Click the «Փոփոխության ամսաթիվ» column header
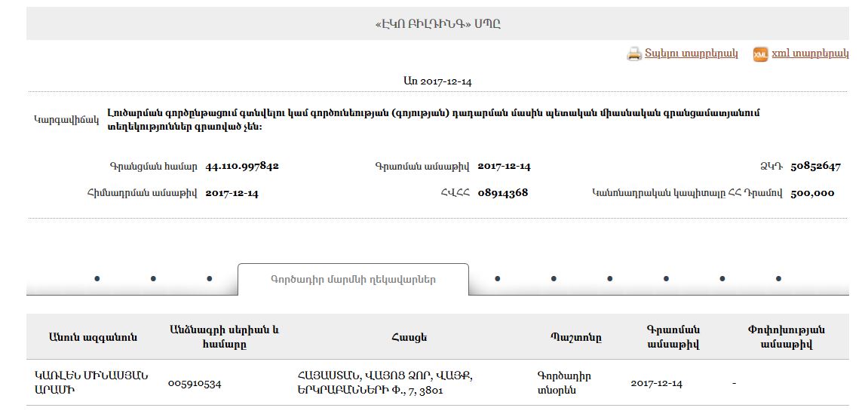The height and width of the screenshot is (420, 868). tap(786, 336)
